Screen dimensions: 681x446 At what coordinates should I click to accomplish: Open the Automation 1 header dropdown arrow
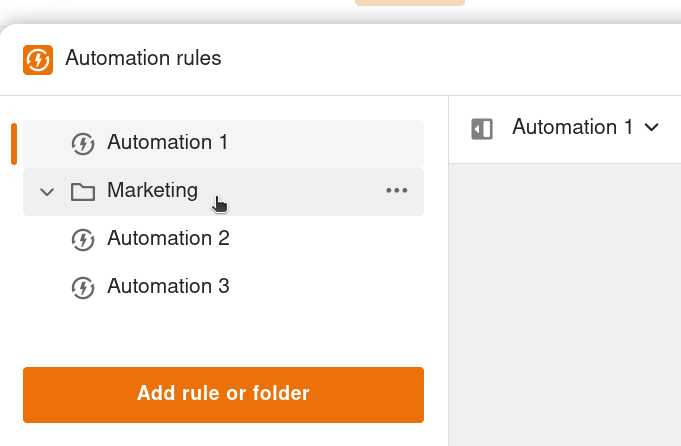coord(652,127)
